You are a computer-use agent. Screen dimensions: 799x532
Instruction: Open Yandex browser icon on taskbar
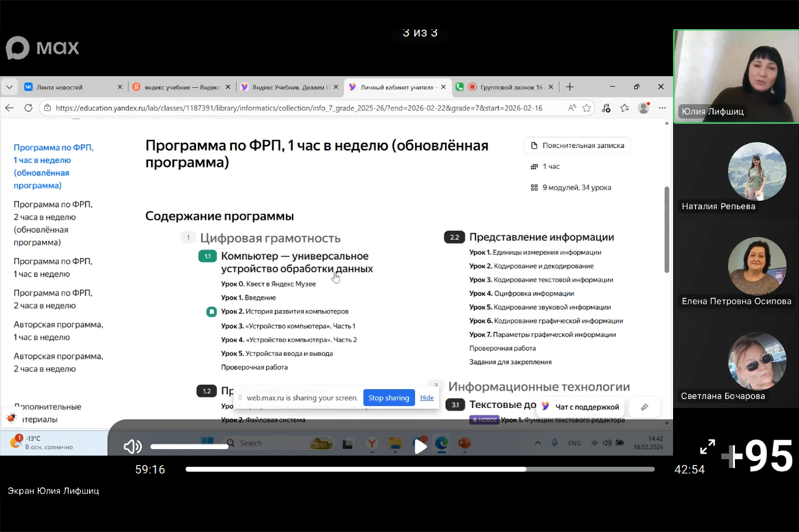(374, 443)
